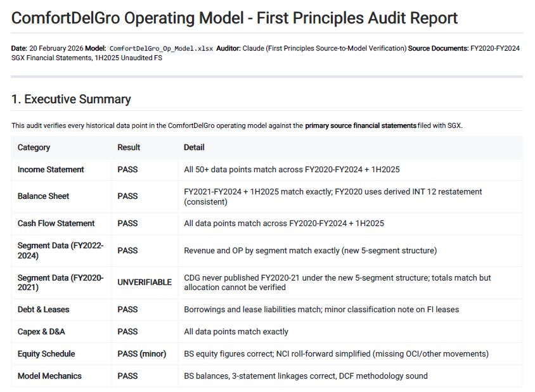Image resolution: width=535 pixels, height=392 pixels.
Task: Click PASS result in Income Statement row
Action: (x=127, y=170)
